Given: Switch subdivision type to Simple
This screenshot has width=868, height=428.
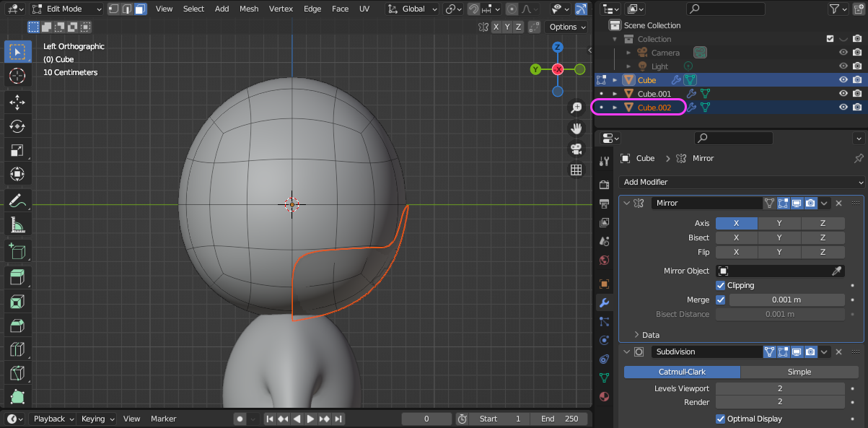Looking at the screenshot, I should 799,372.
